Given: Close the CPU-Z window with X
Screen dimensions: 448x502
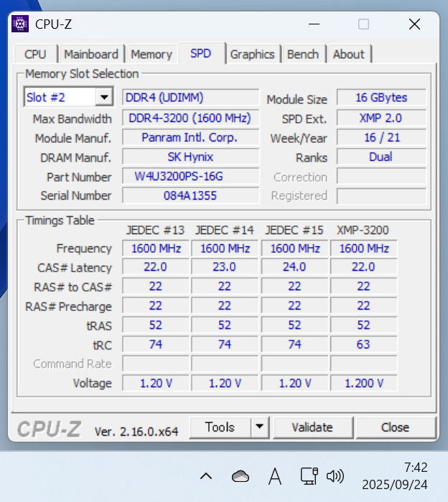Looking at the screenshot, I should pyautogui.click(x=414, y=24).
